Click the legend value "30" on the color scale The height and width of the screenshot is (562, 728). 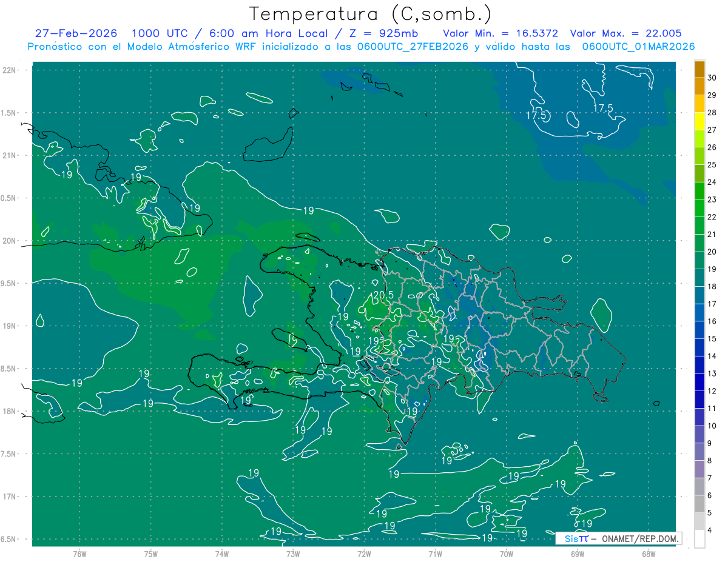[x=712, y=78]
